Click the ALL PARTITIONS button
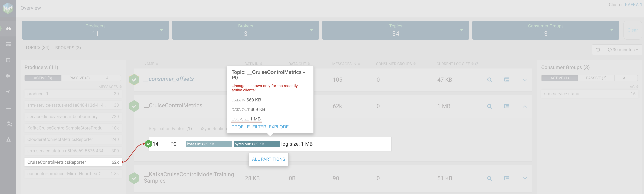The image size is (644, 194). coord(268,159)
